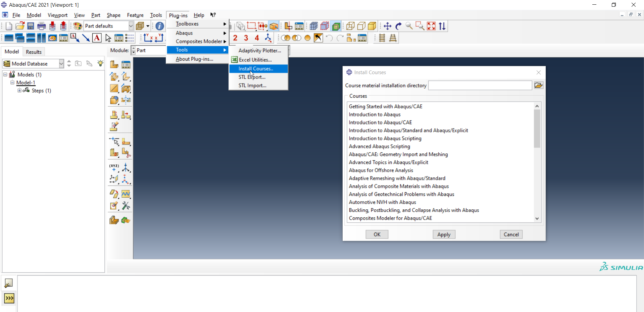Image resolution: width=644 pixels, height=312 pixels.
Task: Open the Model Database dropdown
Action: click(61, 64)
